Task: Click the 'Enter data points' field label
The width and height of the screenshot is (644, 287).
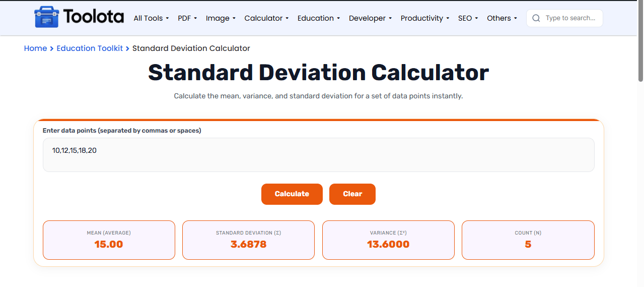Action: pos(122,131)
